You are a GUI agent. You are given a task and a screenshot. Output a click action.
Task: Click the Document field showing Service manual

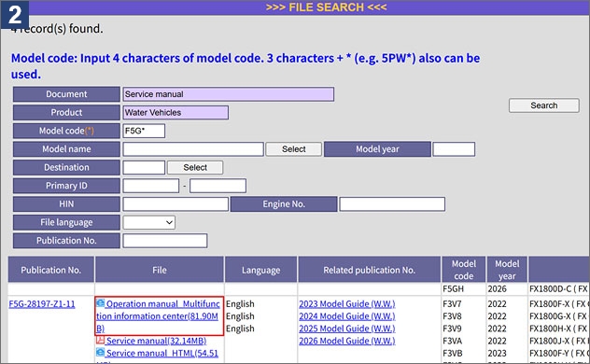229,94
